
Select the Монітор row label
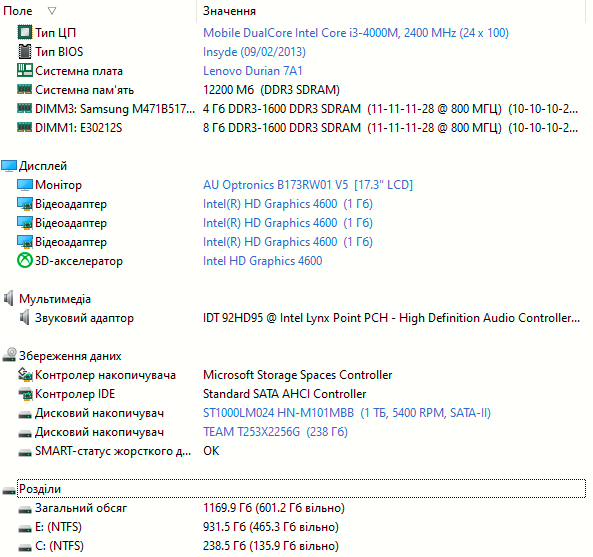58,185
